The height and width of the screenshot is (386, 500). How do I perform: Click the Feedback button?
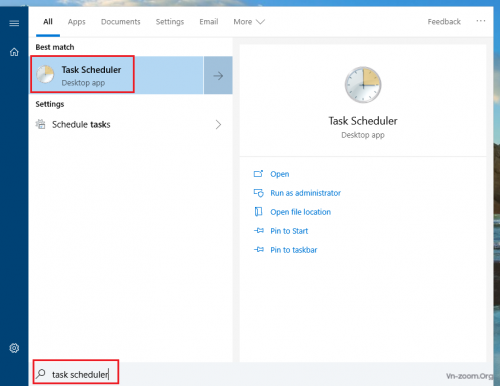click(444, 22)
